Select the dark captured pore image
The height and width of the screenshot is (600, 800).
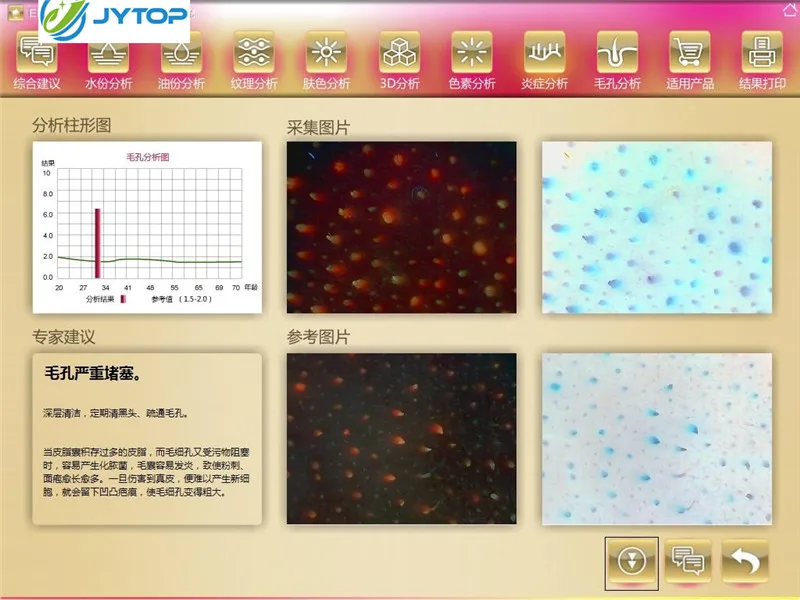[x=402, y=228]
